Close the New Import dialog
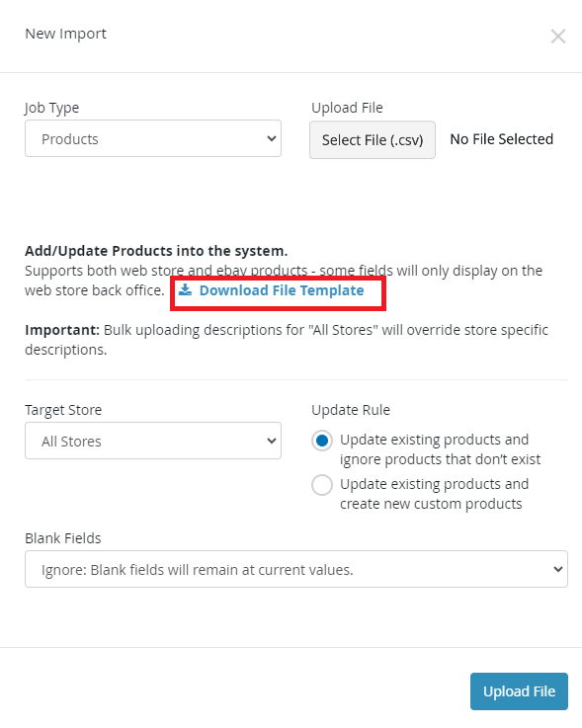Viewport: 582px width, 728px height. pyautogui.click(x=558, y=37)
